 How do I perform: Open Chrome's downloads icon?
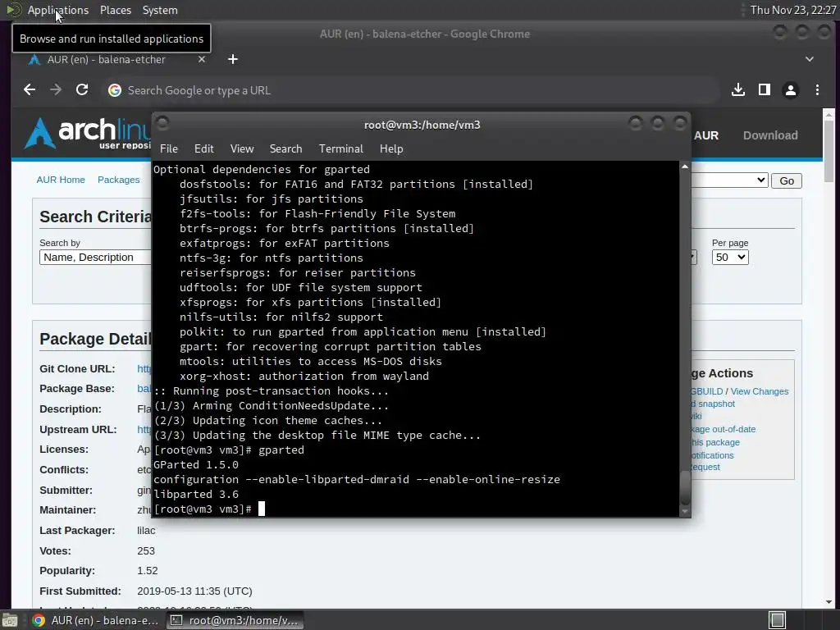(x=738, y=90)
